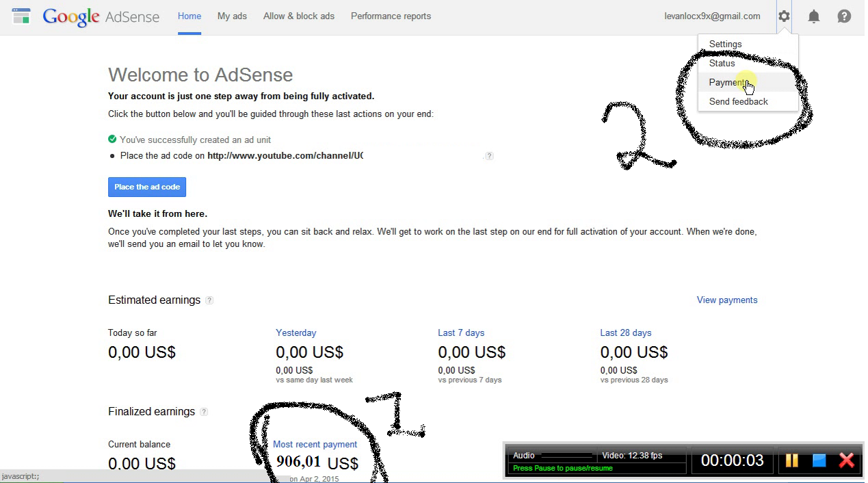The image size is (868, 483).
Task: Click the YouTube channel URL text
Action: pyautogui.click(x=285, y=156)
